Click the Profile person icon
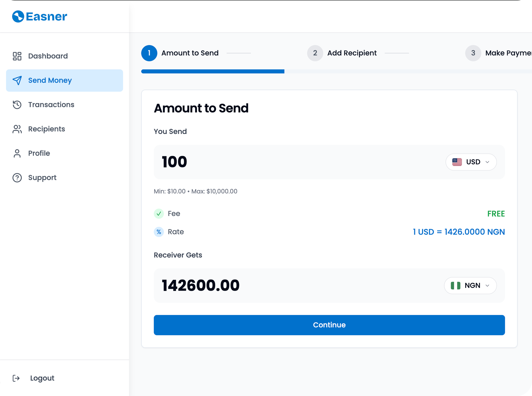The image size is (532, 396). [x=17, y=153]
